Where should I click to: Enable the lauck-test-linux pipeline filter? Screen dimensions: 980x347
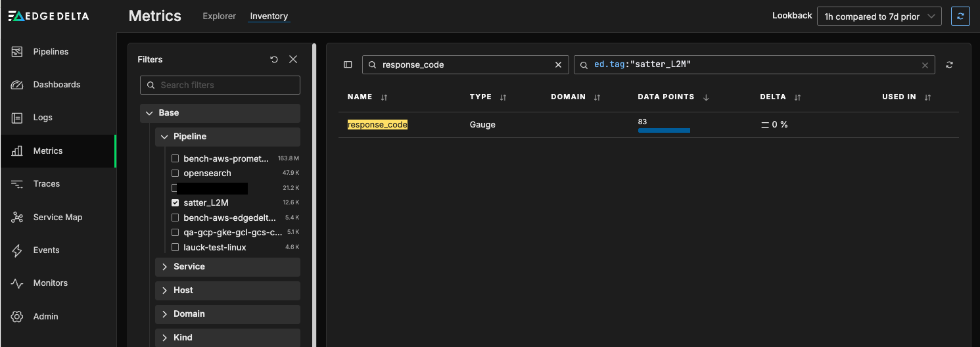click(x=175, y=247)
